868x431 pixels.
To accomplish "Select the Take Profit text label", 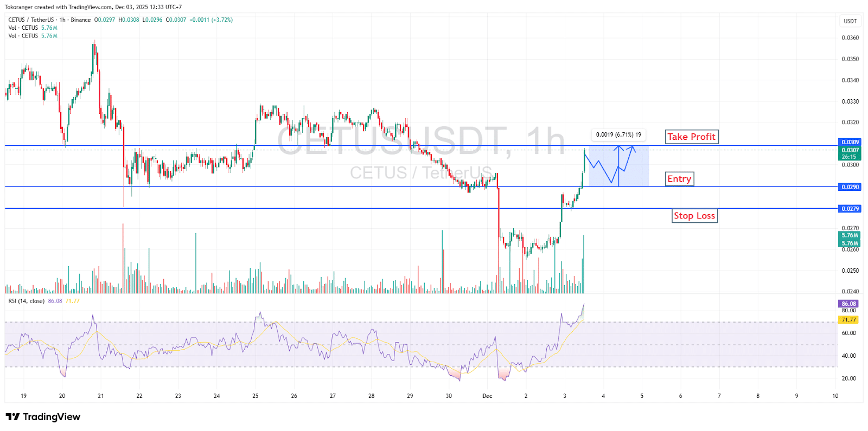I will (691, 137).
